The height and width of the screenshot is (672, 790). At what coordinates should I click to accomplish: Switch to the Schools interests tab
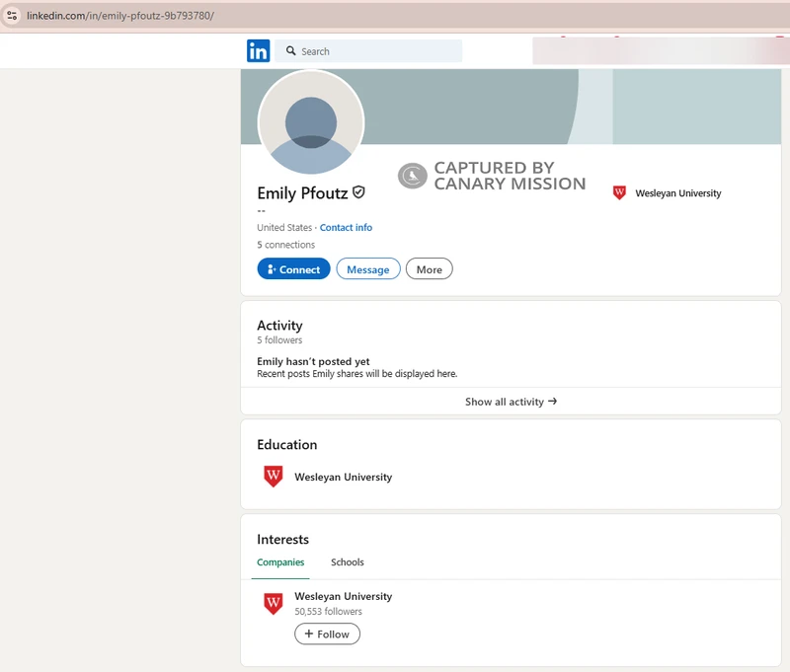348,562
